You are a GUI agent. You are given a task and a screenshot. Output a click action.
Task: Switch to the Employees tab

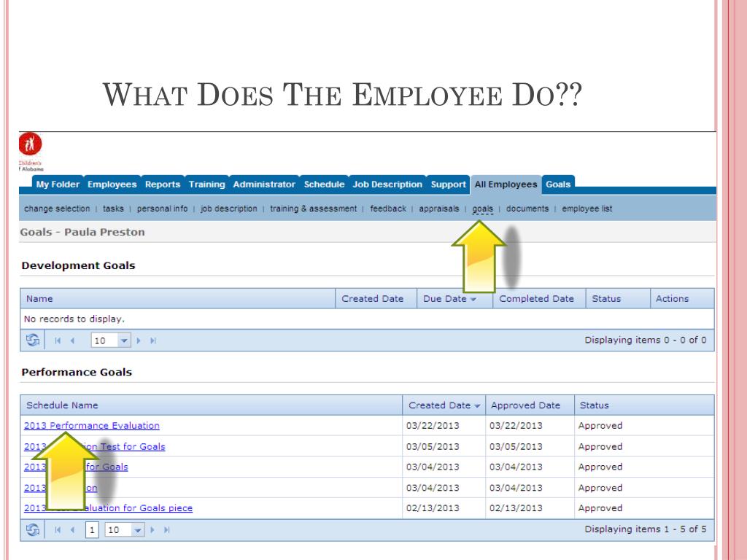tap(112, 184)
